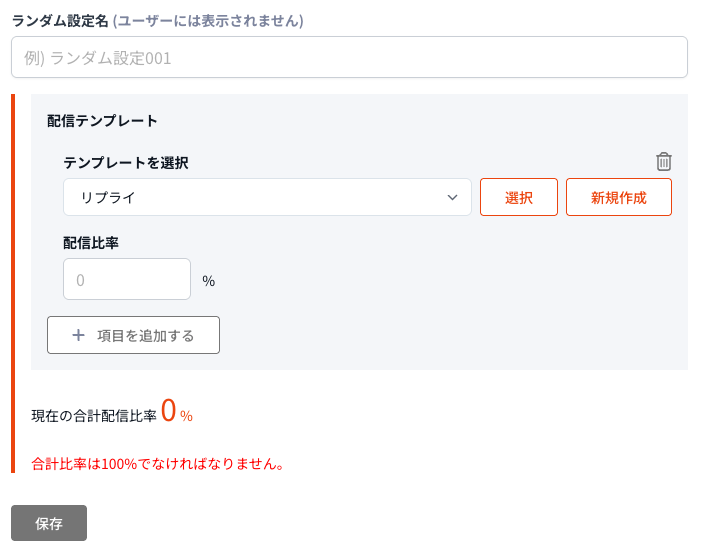Click the 現在の合計配信比率 label
Viewport: 707px width, 555px height.
(x=94, y=415)
